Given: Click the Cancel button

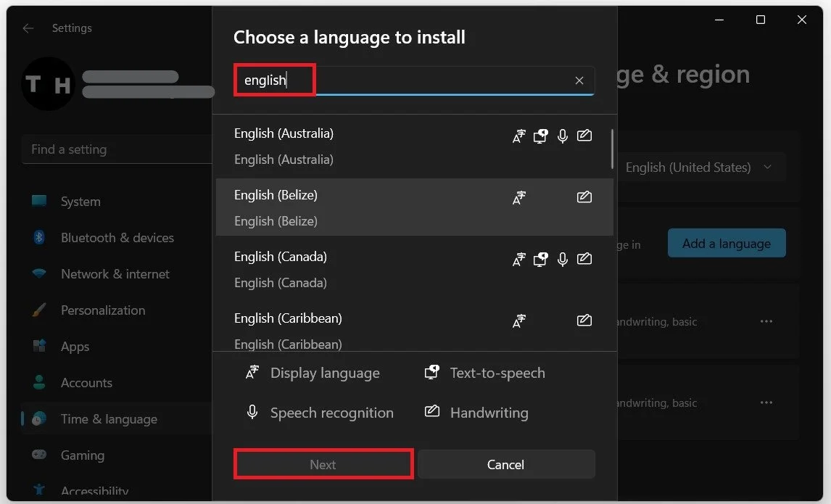Looking at the screenshot, I should coord(505,464).
